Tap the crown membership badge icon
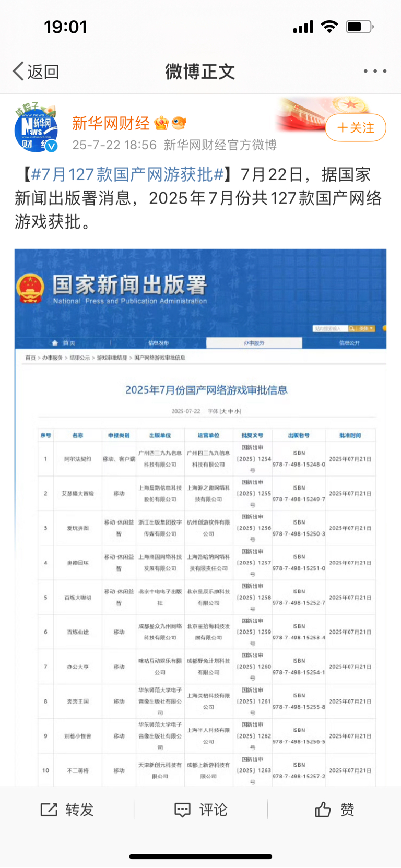The width and height of the screenshot is (401, 868). pyautogui.click(x=161, y=123)
